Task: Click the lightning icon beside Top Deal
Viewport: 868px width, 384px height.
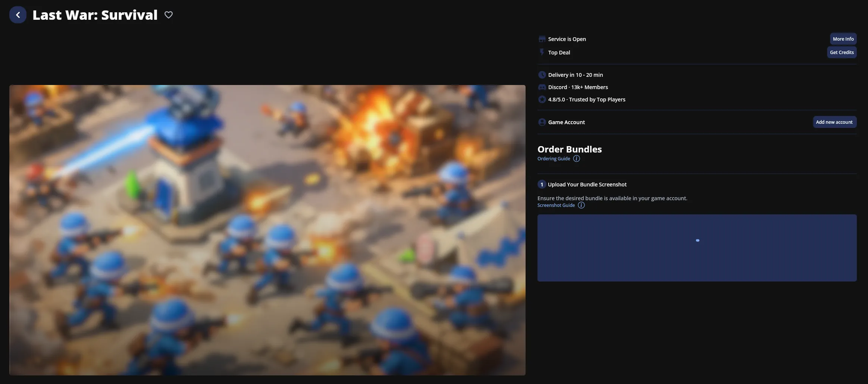Action: tap(542, 52)
